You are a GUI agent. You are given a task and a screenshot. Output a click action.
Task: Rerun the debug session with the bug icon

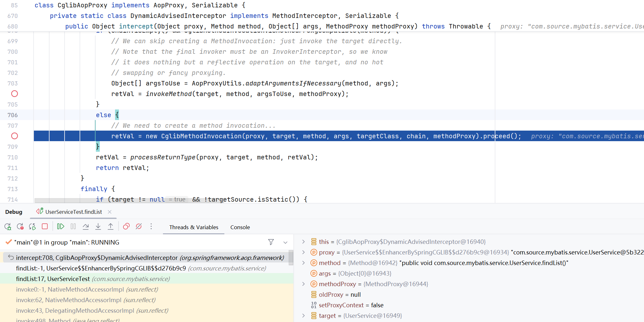pyautogui.click(x=8, y=227)
